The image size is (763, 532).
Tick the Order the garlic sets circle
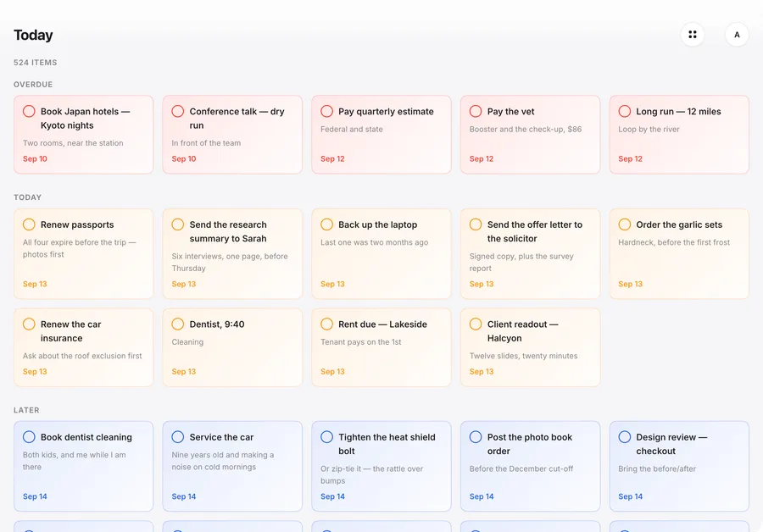(625, 224)
